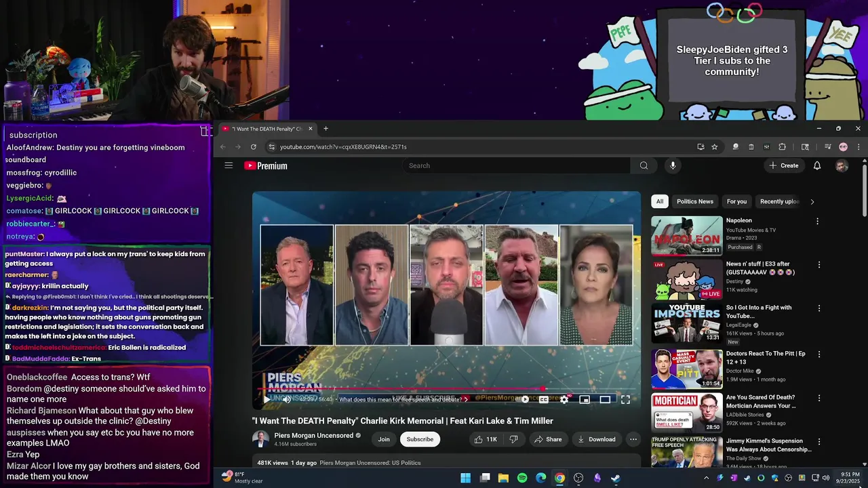Screen dimensions: 868x488
Task: Open Steam from the taskbar
Action: click(x=615, y=478)
